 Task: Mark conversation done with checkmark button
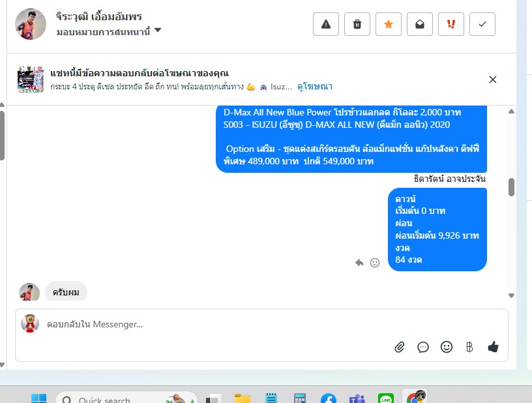(482, 24)
